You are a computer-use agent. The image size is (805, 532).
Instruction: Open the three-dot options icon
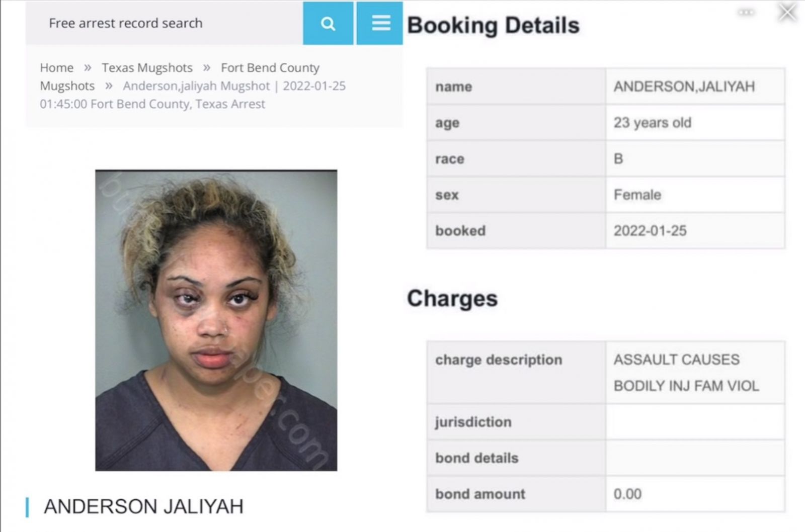(746, 12)
